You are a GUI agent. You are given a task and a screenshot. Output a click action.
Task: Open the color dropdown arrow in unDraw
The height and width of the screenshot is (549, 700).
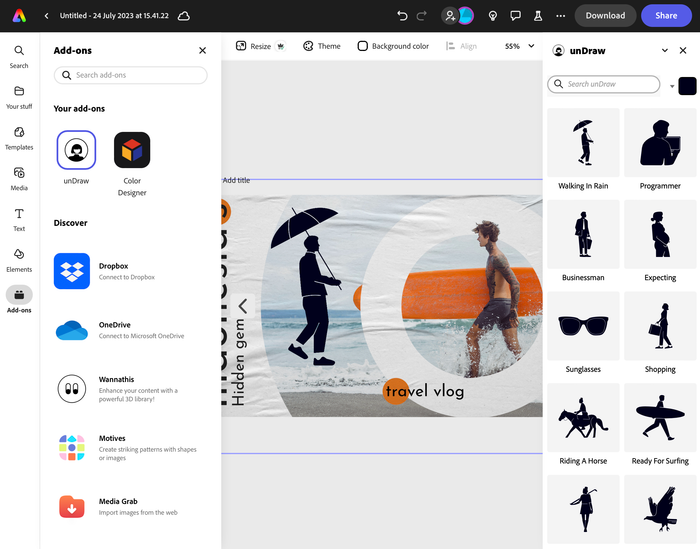point(672,86)
